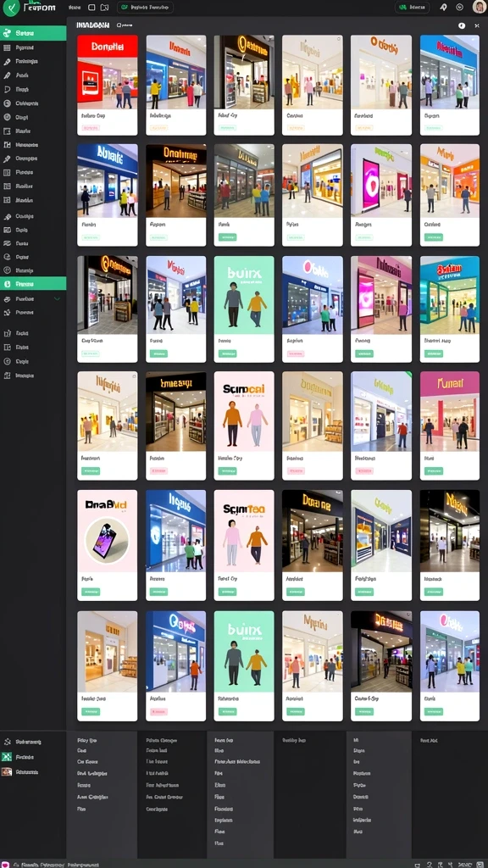Open the pink Scimcal card in the fourth row
Screen dimensions: 488x868
(x=244, y=426)
